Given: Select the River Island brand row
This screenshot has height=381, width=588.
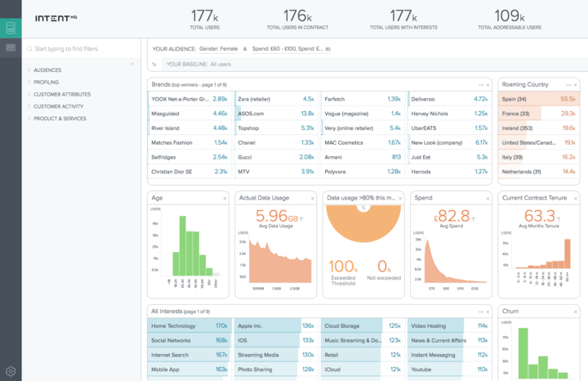Looking at the screenshot, I should click(x=189, y=128).
